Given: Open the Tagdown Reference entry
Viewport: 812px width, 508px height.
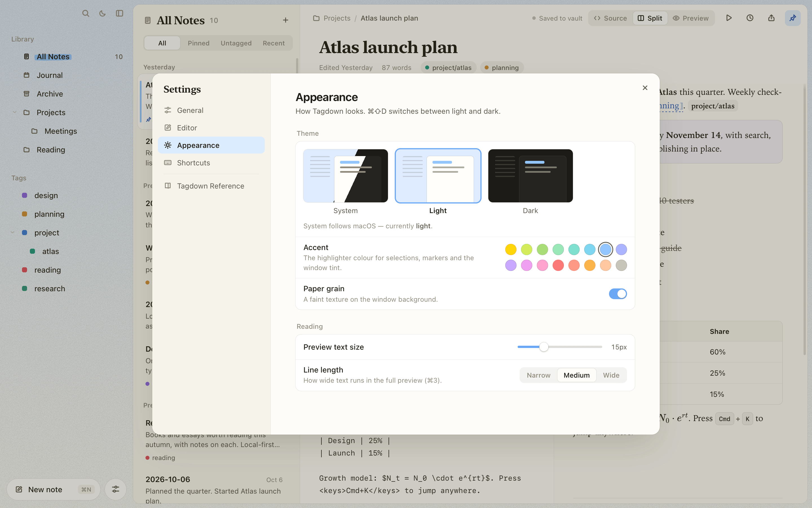Looking at the screenshot, I should [x=211, y=186].
